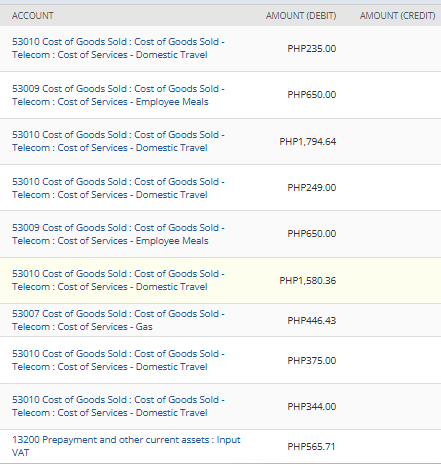Open the 53007 Cost of Services - Gas account
The width and height of the screenshot is (441, 464).
pyautogui.click(x=118, y=320)
